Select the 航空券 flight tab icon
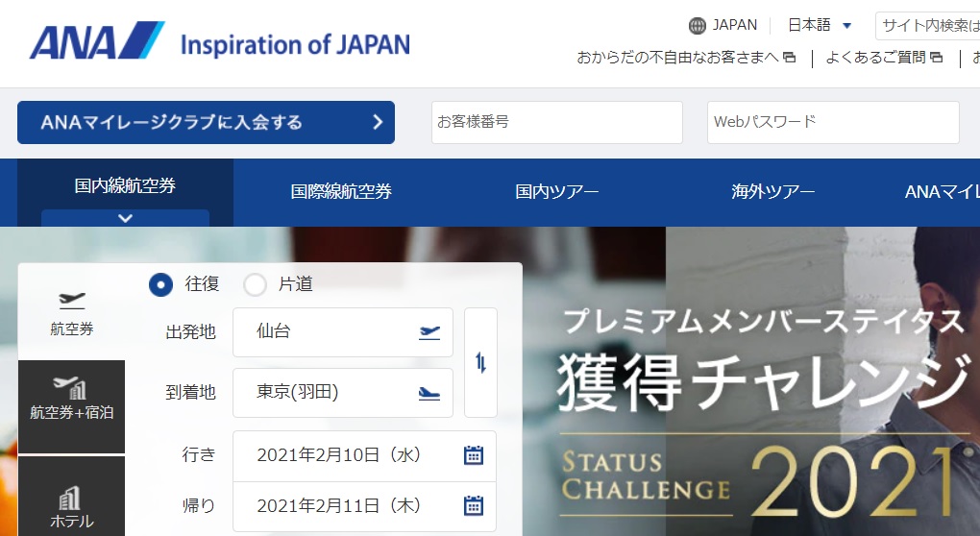 coord(72,302)
